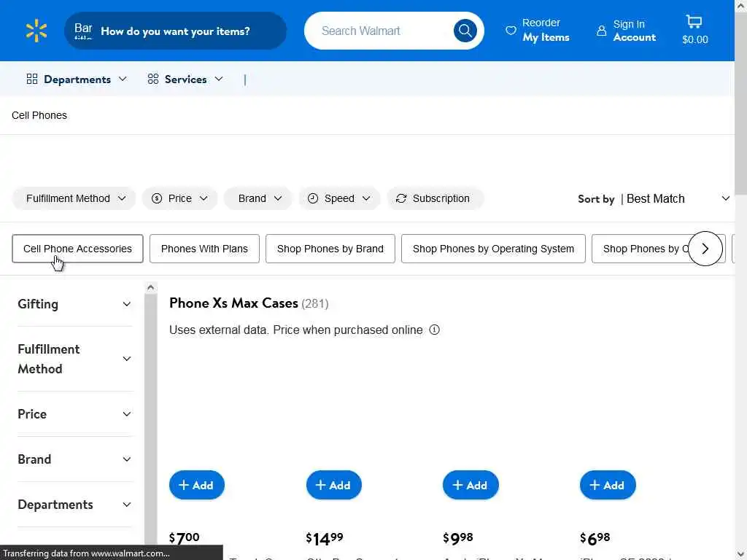Open the Fulfillment Method filter pill
This screenshot has height=560, width=747.
pos(74,198)
